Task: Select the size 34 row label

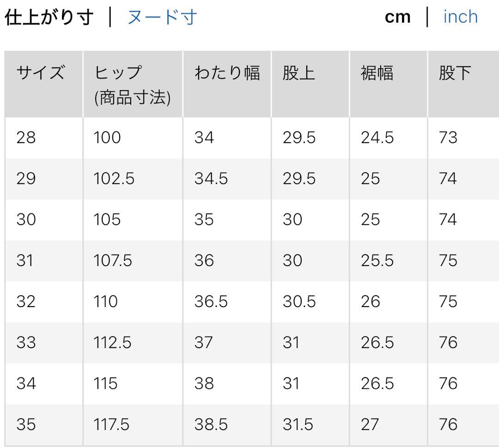Action: [x=26, y=383]
